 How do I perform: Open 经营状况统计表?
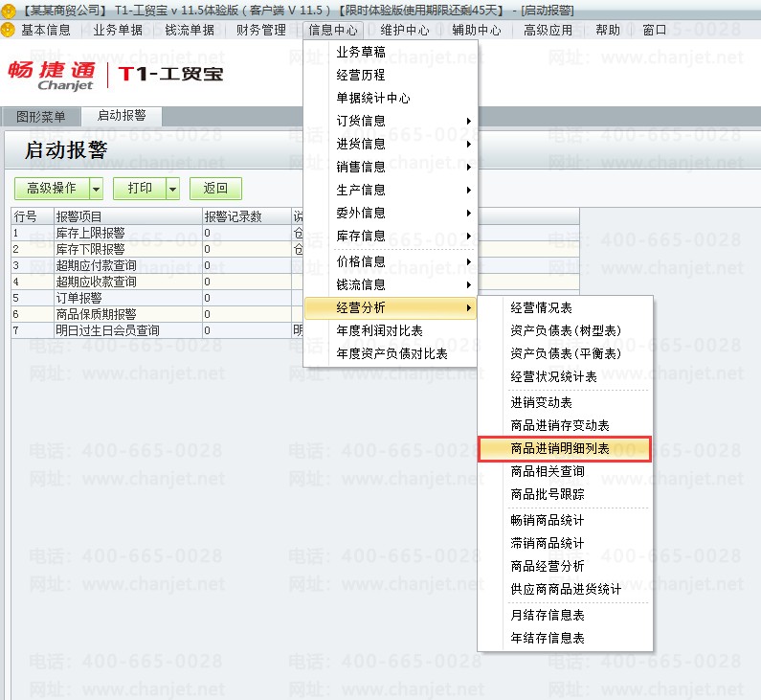point(565,376)
